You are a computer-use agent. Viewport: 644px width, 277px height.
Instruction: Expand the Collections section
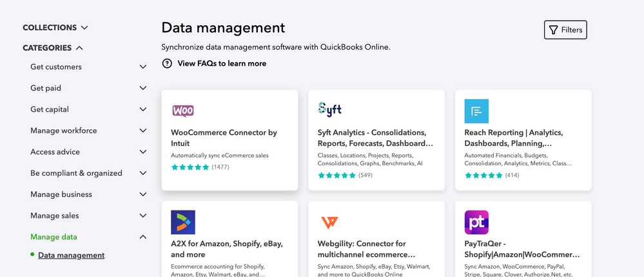pyautogui.click(x=55, y=27)
